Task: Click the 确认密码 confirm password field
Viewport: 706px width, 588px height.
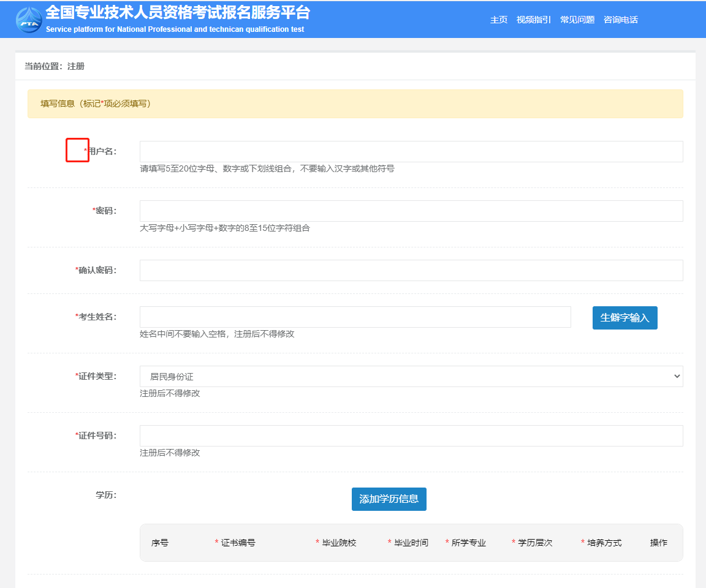Action: [411, 270]
